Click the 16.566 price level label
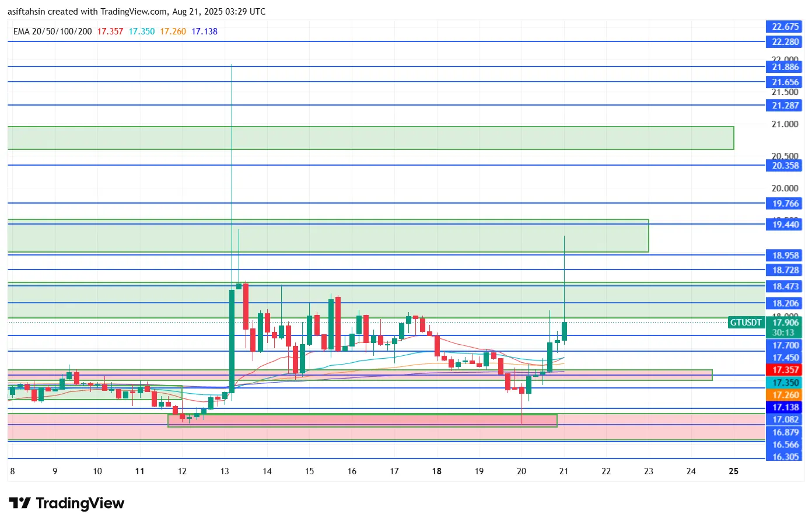812x525 pixels. [785, 444]
